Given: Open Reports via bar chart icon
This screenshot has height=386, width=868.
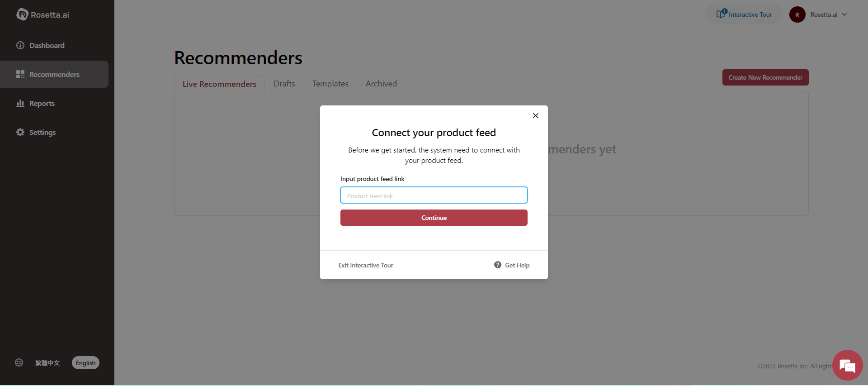Looking at the screenshot, I should [20, 103].
